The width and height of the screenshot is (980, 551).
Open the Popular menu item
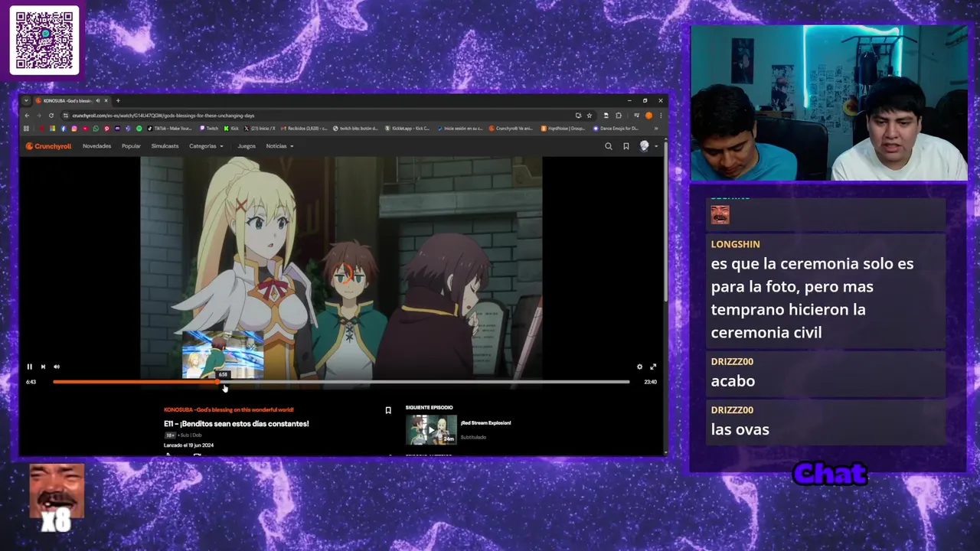[131, 146]
